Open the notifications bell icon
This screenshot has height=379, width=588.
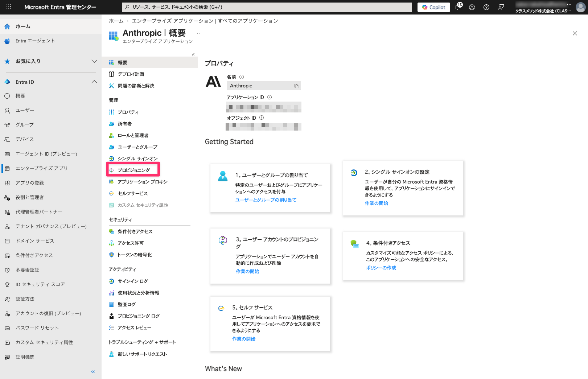(x=457, y=7)
